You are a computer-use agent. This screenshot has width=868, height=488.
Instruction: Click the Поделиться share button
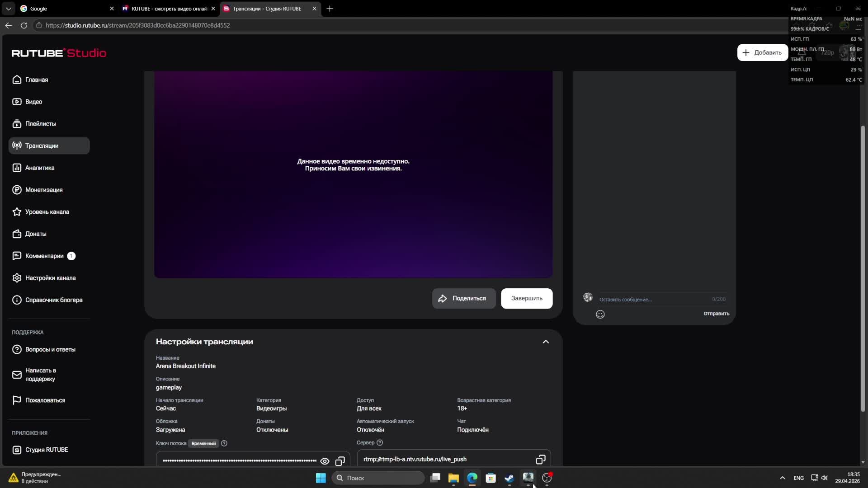[x=463, y=298]
